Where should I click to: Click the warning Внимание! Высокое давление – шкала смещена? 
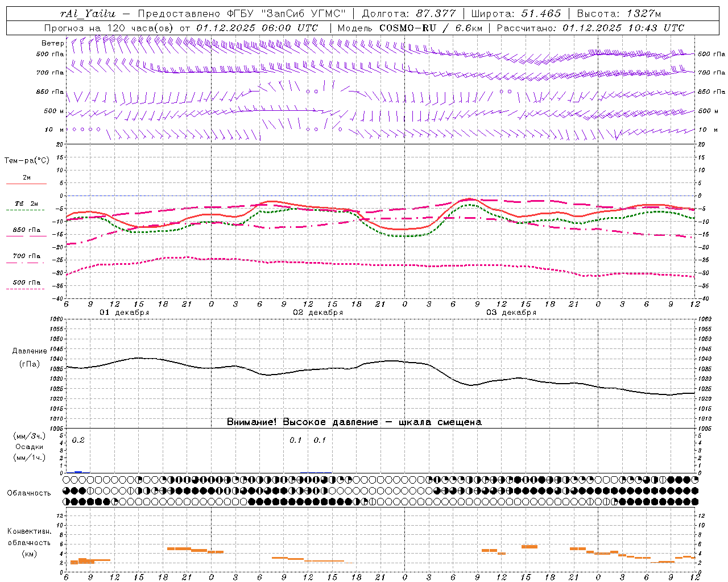[x=354, y=422]
